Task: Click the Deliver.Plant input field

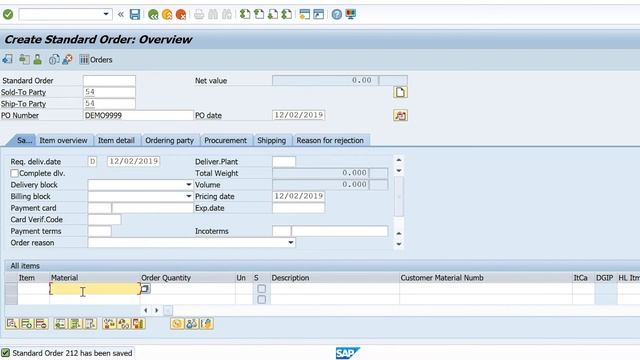Action: coord(284,162)
